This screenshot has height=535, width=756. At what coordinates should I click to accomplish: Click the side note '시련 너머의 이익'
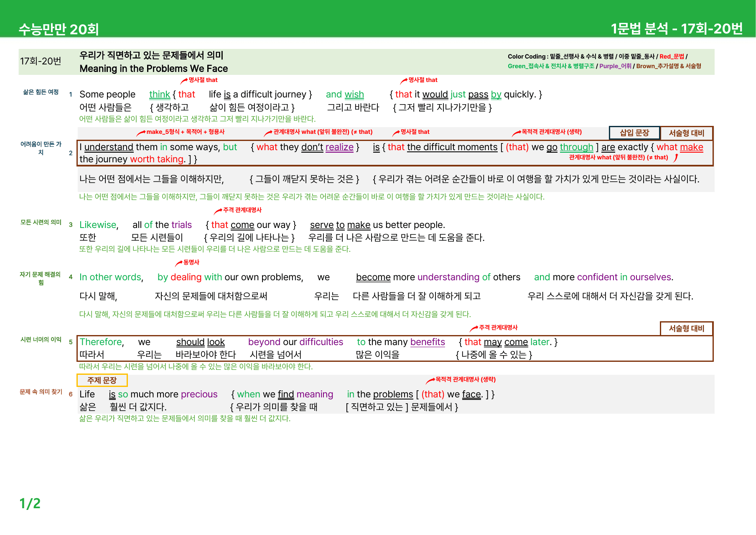[x=41, y=340]
